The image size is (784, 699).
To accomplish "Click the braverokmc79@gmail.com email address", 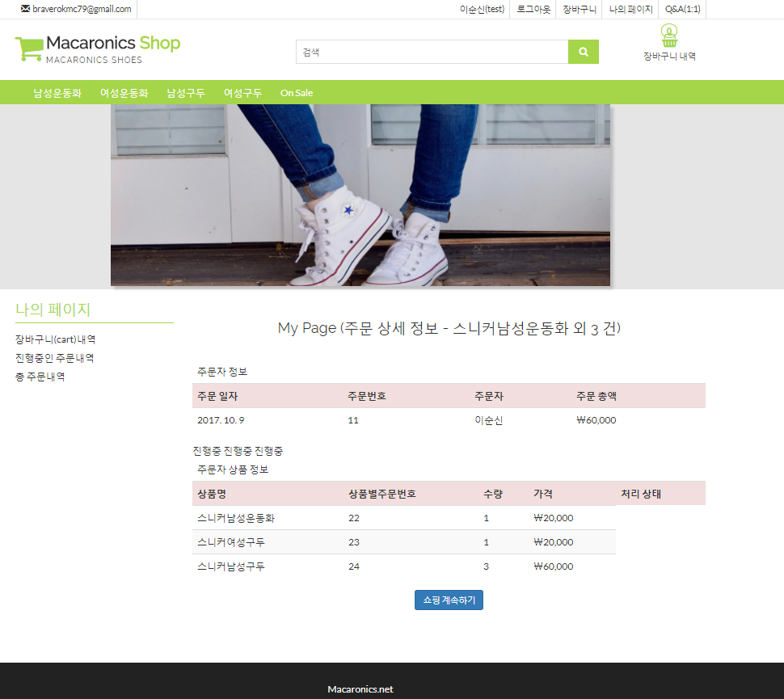I will pyautogui.click(x=82, y=9).
